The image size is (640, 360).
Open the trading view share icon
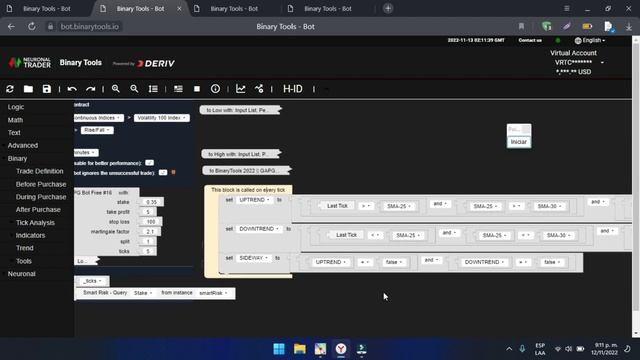pos(259,89)
